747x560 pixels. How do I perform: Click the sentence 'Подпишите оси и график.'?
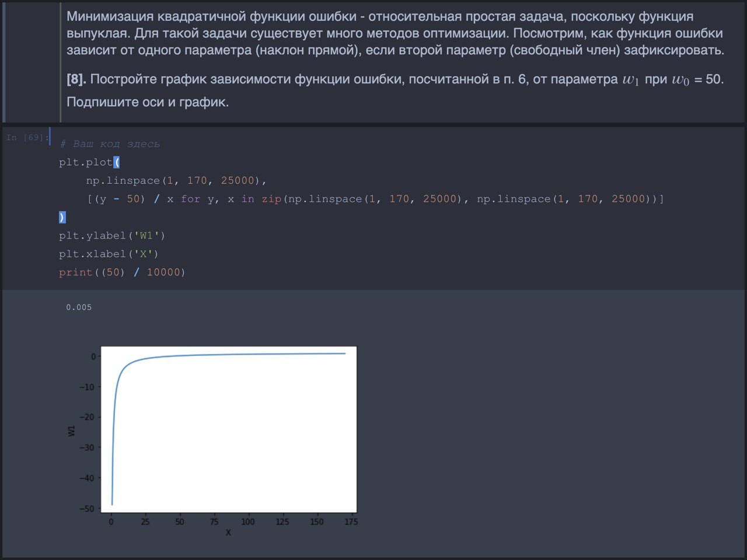coord(148,102)
